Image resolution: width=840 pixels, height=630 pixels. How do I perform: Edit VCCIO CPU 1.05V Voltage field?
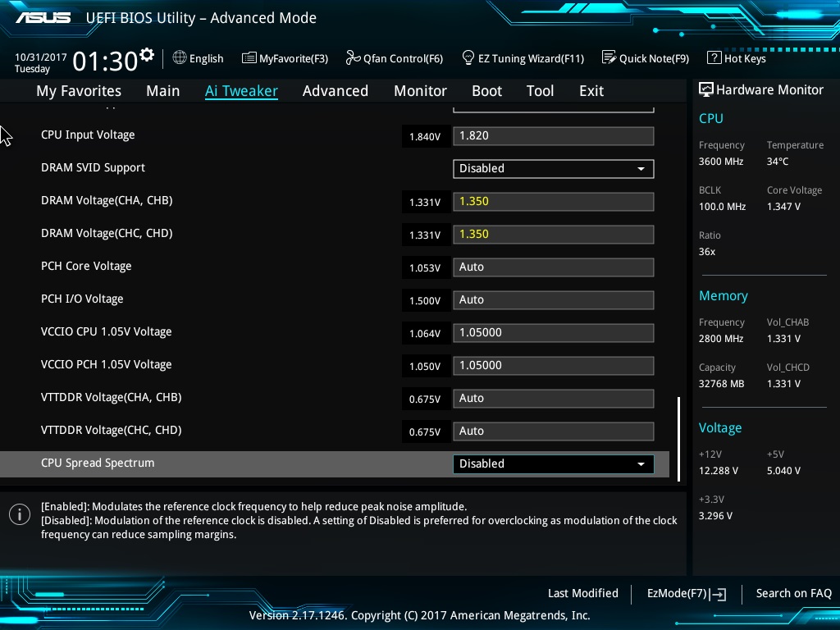(554, 333)
